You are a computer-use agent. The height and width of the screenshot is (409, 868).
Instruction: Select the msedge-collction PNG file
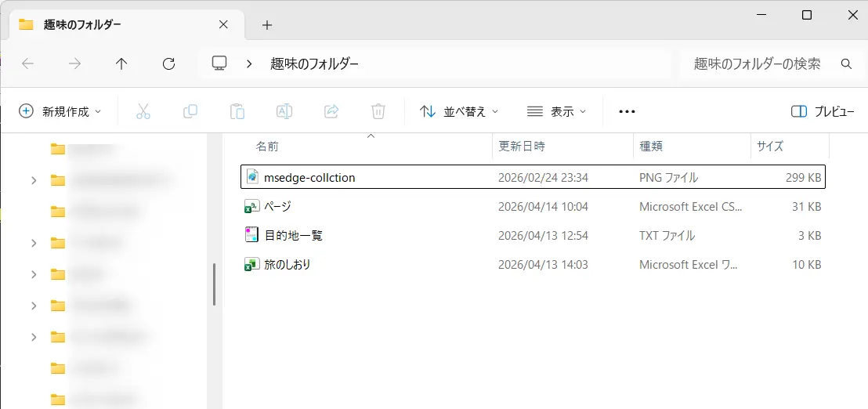click(309, 178)
